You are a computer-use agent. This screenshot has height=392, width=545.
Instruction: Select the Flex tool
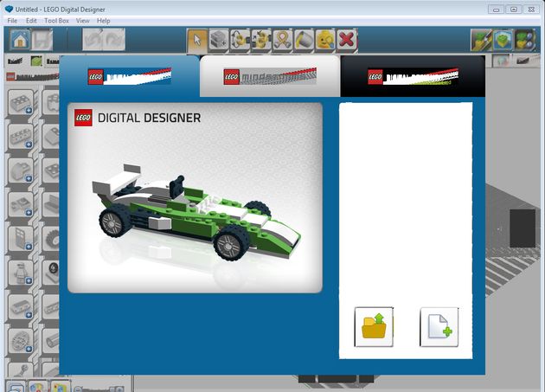pos(283,41)
